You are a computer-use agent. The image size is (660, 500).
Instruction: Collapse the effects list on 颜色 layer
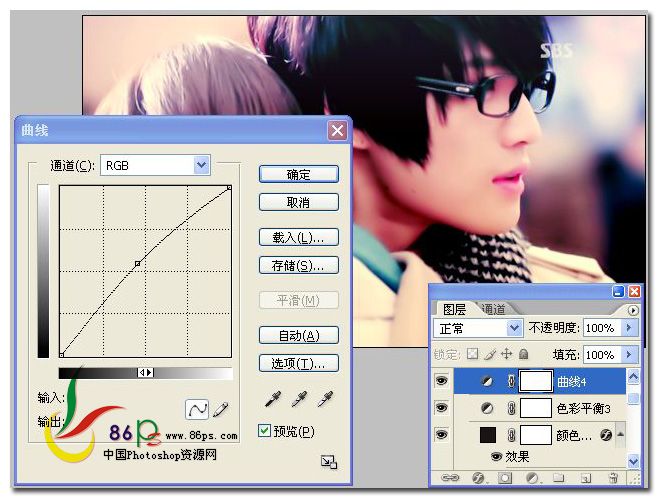(620, 434)
